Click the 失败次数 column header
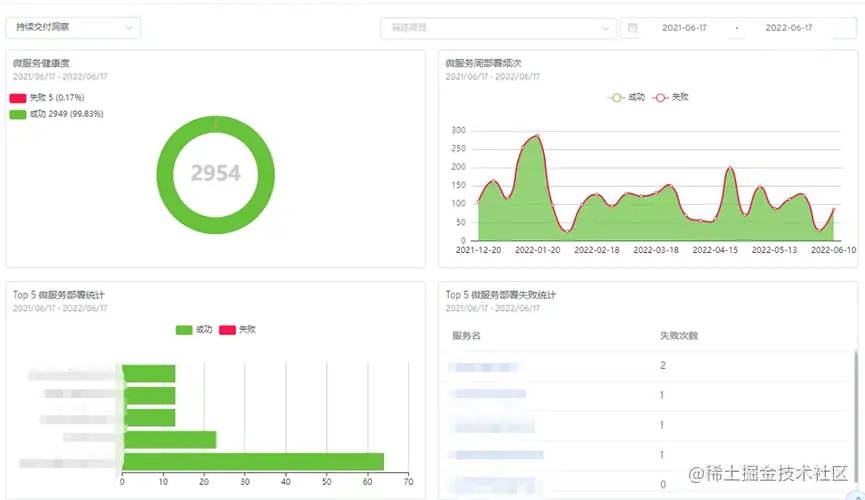This screenshot has height=500, width=865. pyautogui.click(x=679, y=336)
